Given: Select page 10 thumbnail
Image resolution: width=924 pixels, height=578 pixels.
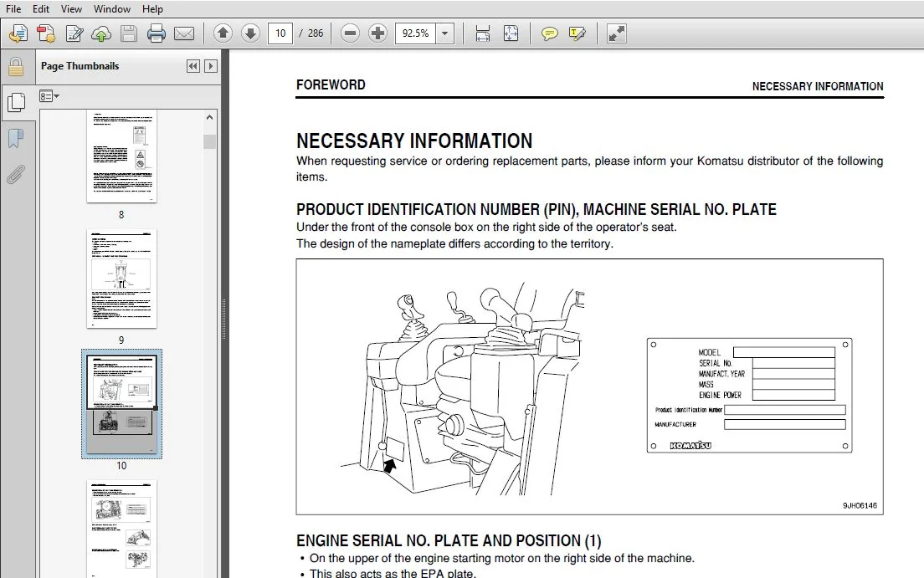Looking at the screenshot, I should click(121, 404).
